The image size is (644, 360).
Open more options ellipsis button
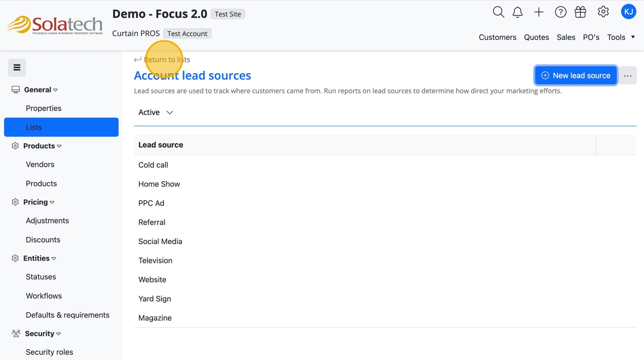[627, 76]
